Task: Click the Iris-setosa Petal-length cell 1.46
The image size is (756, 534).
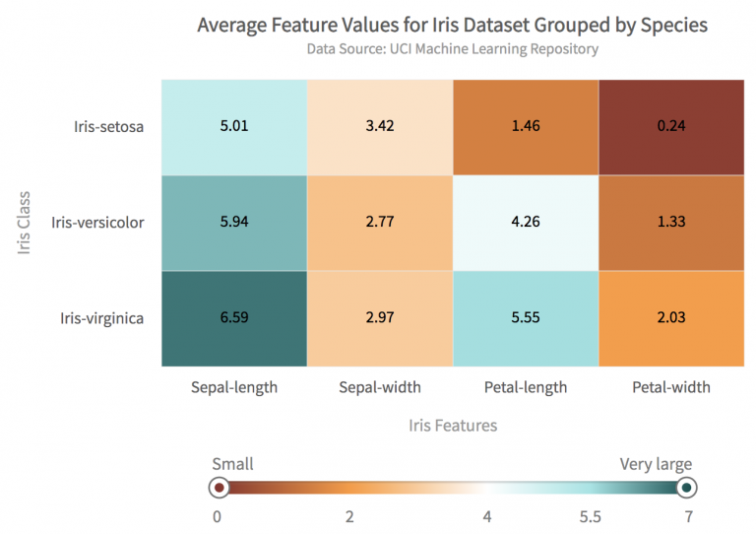Action: [x=526, y=126]
